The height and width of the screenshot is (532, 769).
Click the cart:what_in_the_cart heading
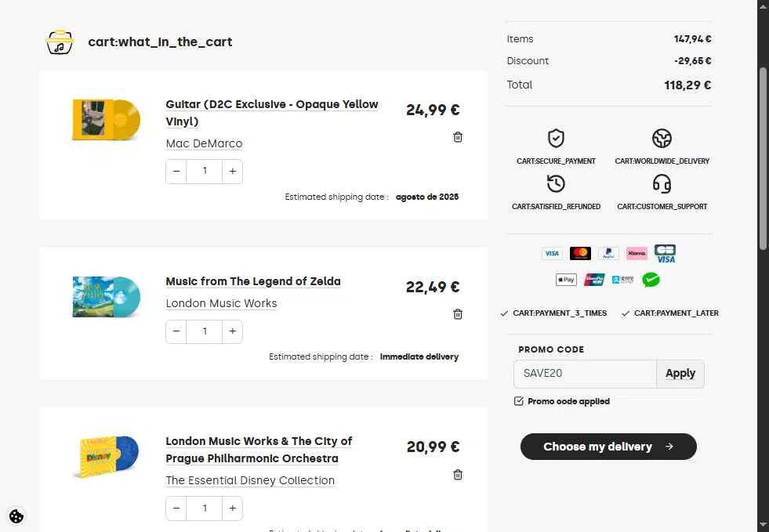(160, 42)
